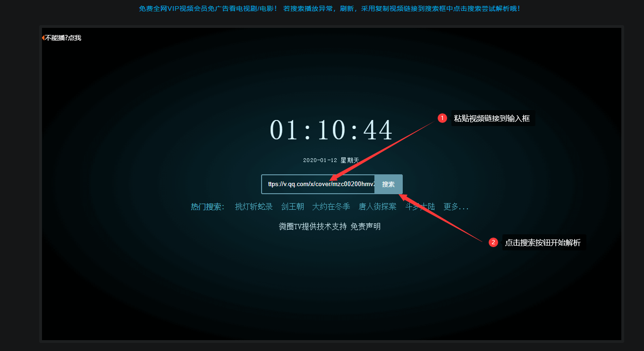
Task: Click the 不能播?点我 link
Action: pos(62,38)
